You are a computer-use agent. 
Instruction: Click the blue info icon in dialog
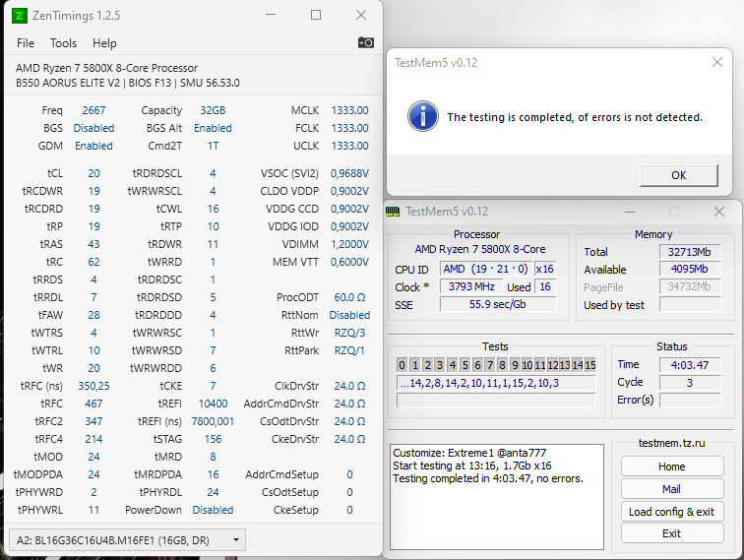point(422,116)
